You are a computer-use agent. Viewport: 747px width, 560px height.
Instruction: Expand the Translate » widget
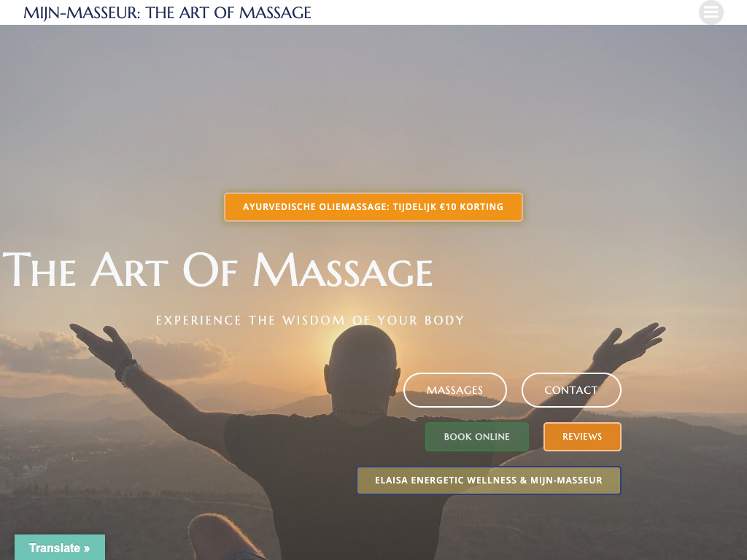click(60, 548)
